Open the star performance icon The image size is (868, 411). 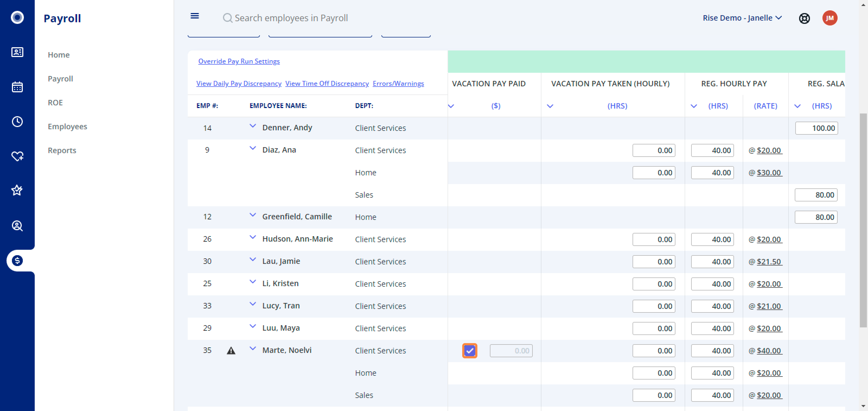coord(17,191)
